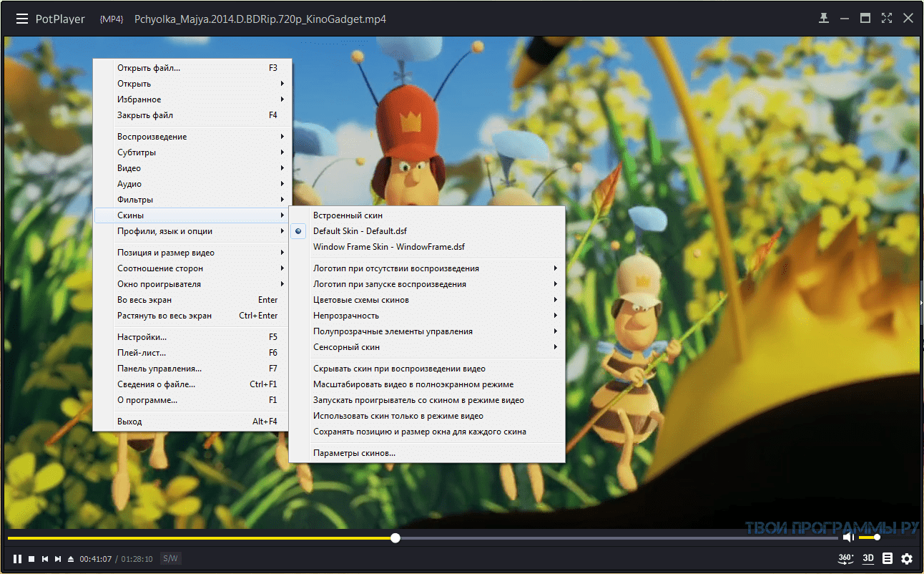
Task: Toggle 3D video mode
Action: point(868,558)
